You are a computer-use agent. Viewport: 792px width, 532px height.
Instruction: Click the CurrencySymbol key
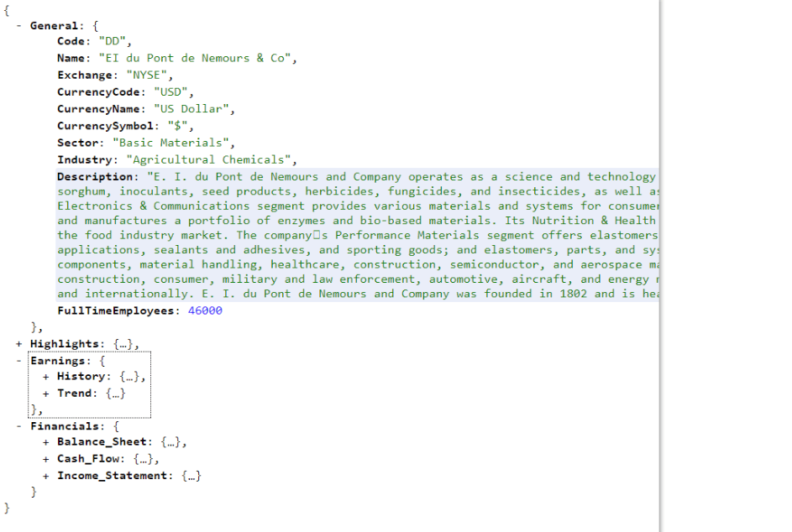pos(105,126)
